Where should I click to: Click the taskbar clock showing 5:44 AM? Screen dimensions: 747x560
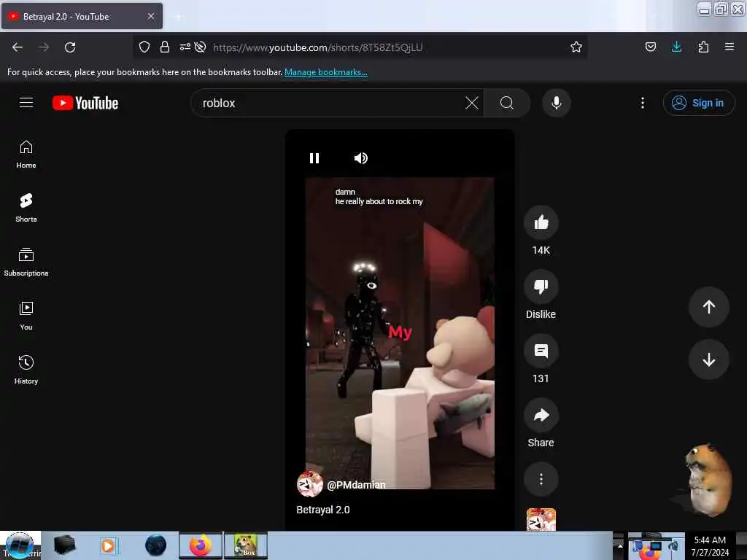pos(710,546)
